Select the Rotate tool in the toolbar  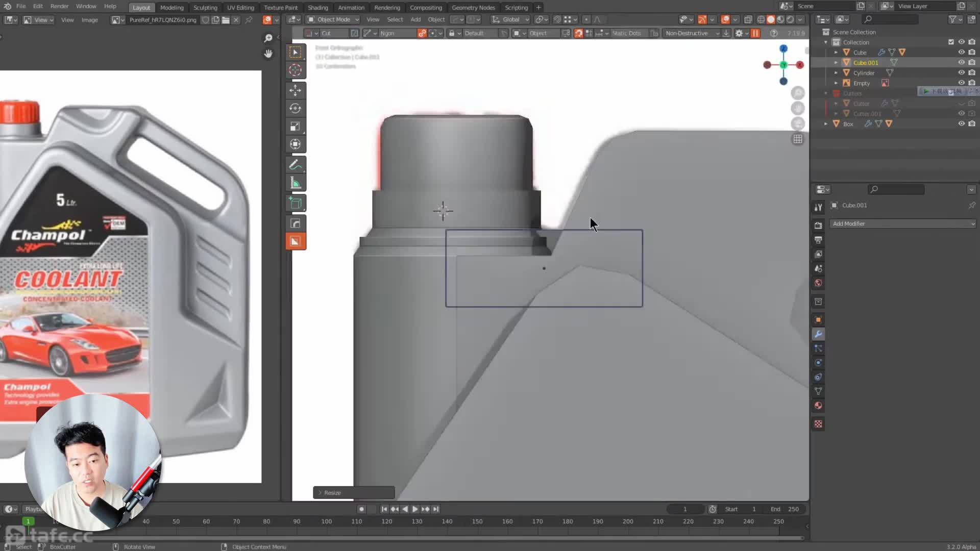[x=296, y=108]
